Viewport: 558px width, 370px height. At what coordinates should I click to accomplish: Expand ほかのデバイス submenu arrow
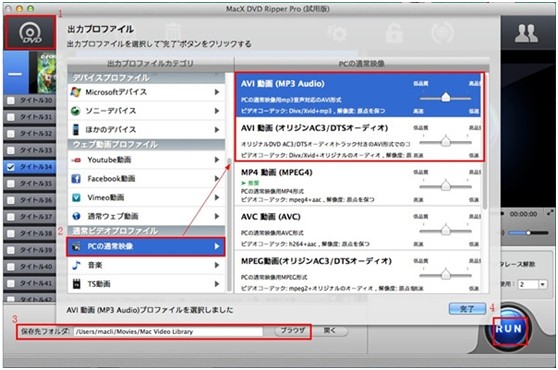pyautogui.click(x=217, y=130)
